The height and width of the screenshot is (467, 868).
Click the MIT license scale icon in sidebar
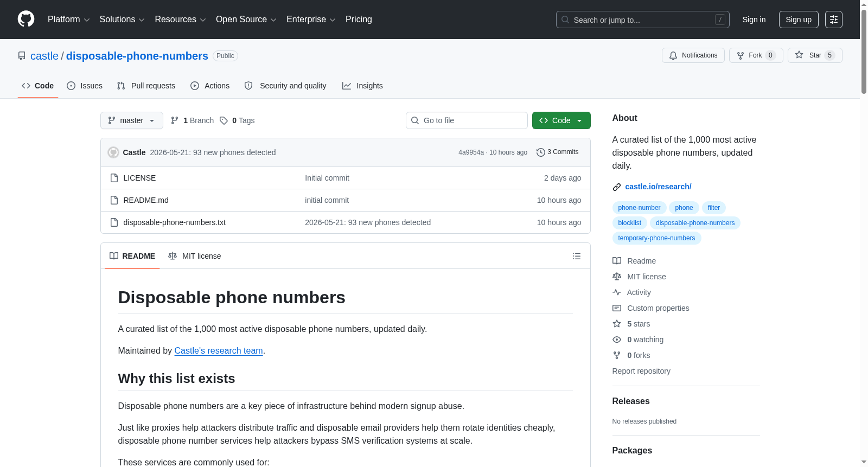pyautogui.click(x=617, y=277)
